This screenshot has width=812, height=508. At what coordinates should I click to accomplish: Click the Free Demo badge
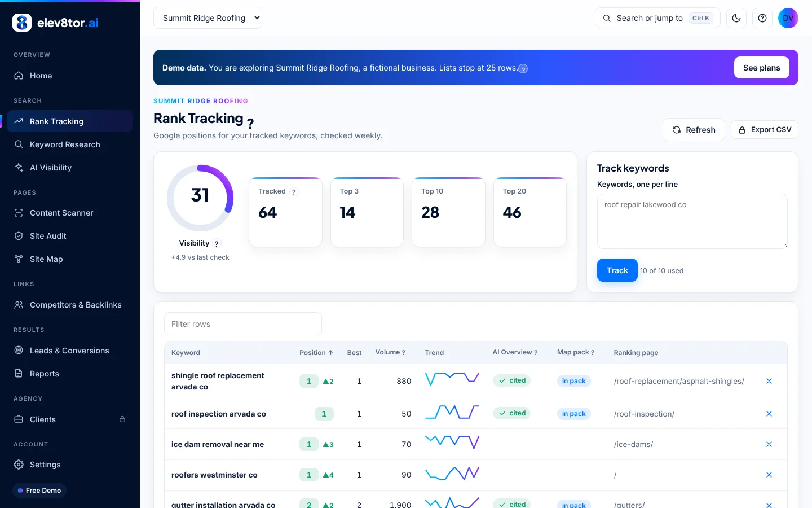point(39,491)
